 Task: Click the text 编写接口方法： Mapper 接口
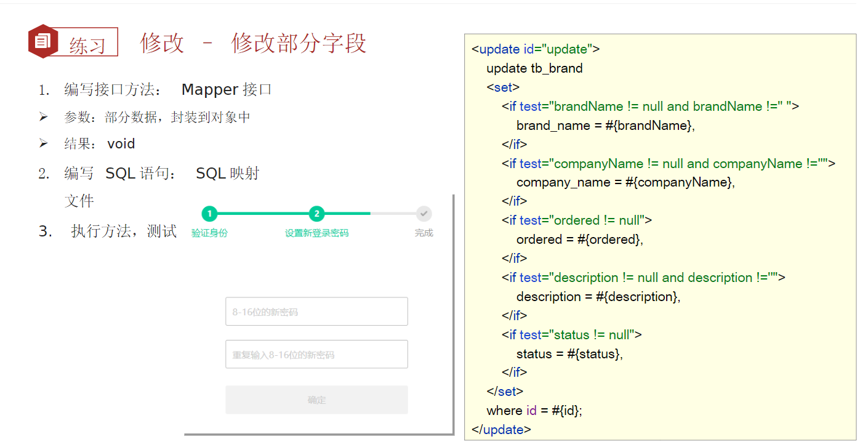(x=167, y=89)
